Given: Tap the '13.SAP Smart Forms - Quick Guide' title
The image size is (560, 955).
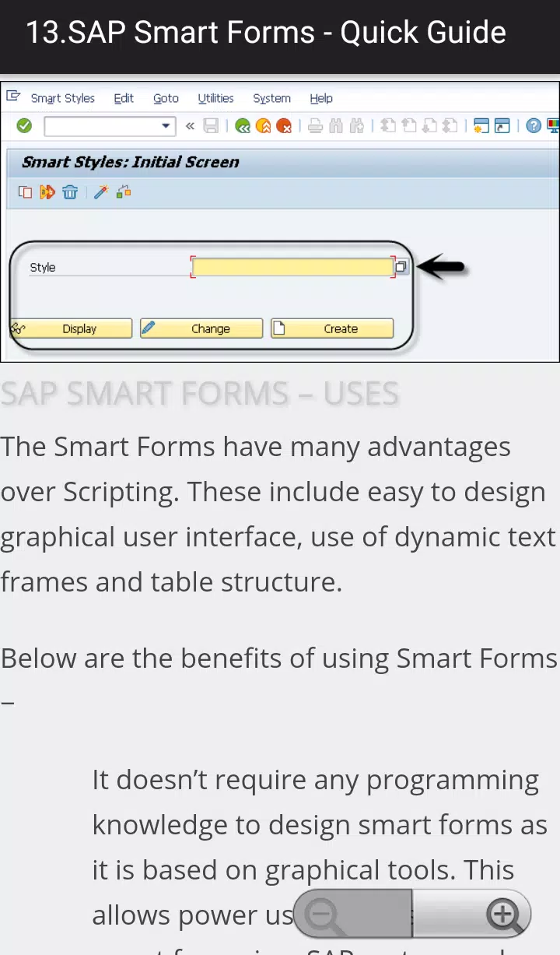Looking at the screenshot, I should coord(266,33).
